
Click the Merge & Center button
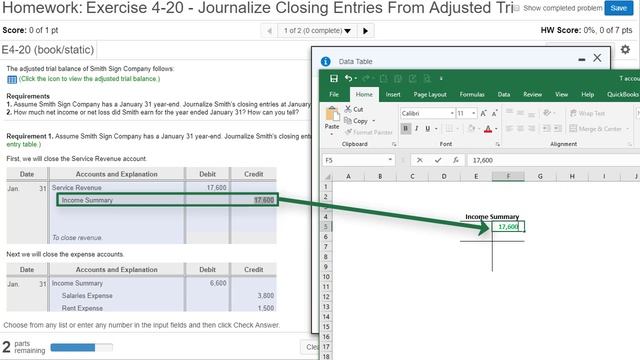pos(596,129)
